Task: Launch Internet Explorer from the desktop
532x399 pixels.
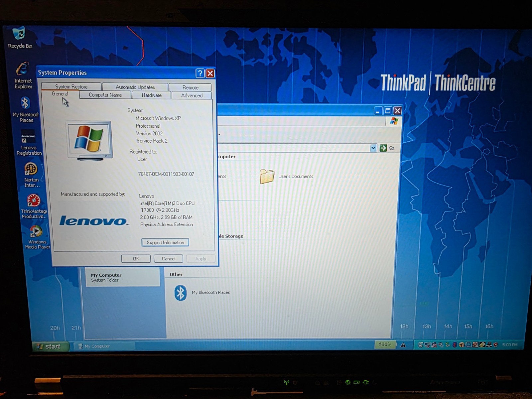Action: pyautogui.click(x=23, y=76)
